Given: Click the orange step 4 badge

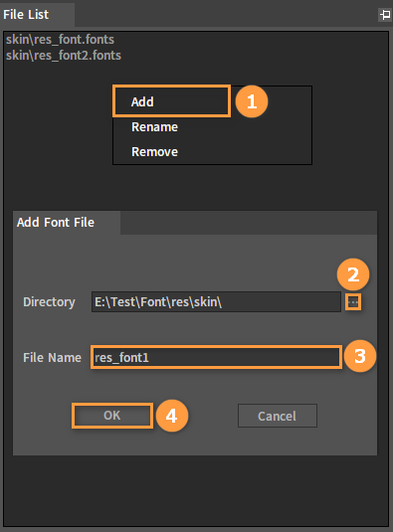Looking at the screenshot, I should pyautogui.click(x=172, y=416).
